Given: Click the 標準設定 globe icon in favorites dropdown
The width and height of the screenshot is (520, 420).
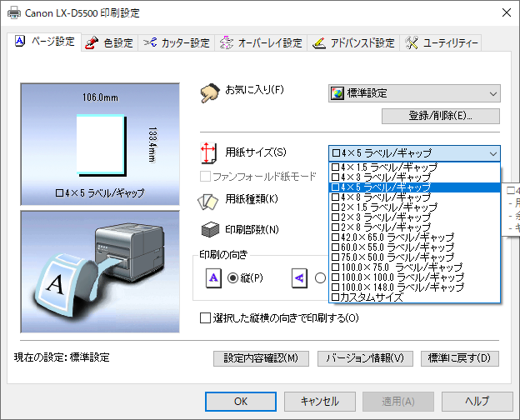Looking at the screenshot, I should pos(337,93).
